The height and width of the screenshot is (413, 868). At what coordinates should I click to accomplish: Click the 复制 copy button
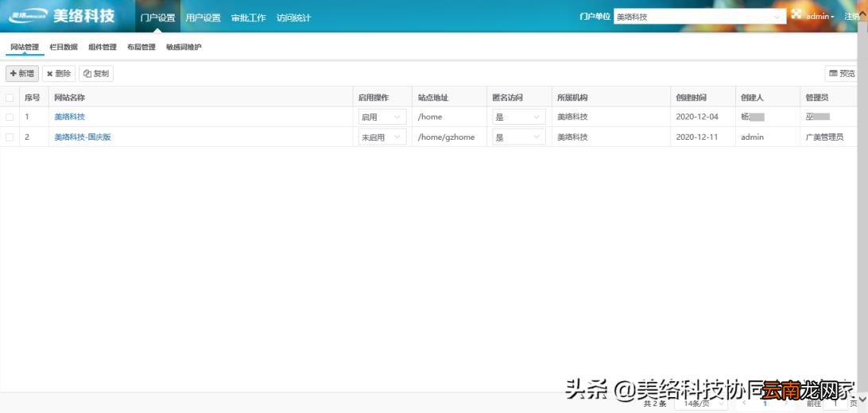tap(96, 74)
